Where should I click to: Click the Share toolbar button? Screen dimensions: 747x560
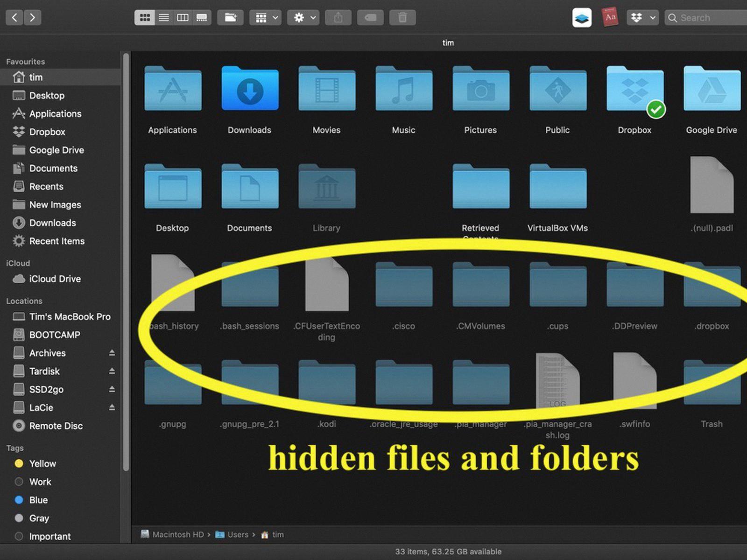pyautogui.click(x=338, y=18)
